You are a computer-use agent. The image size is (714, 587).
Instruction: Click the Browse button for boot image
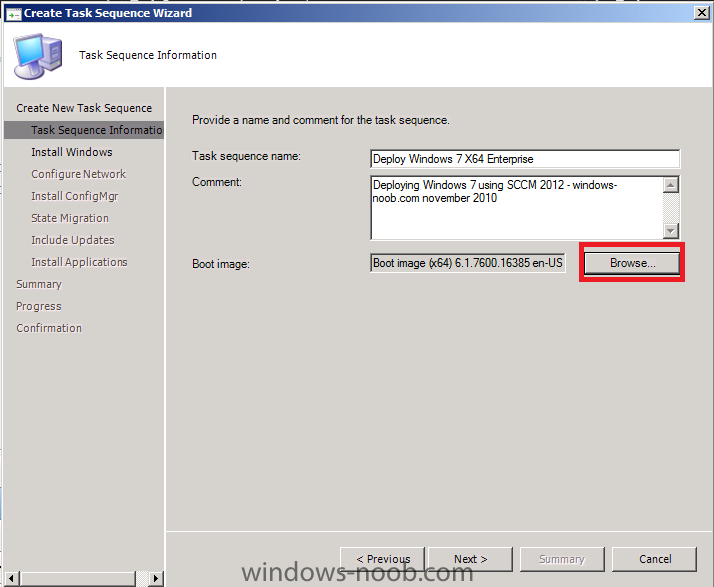632,263
